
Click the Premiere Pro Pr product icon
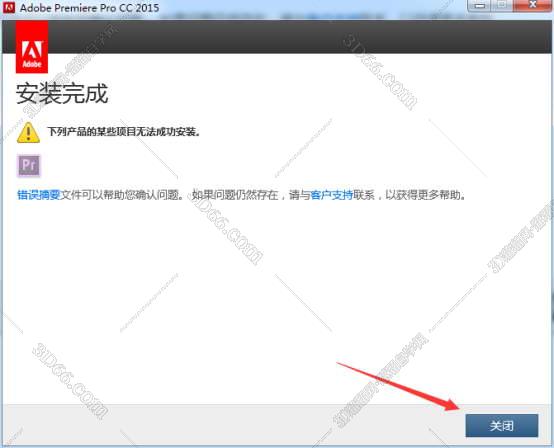click(x=29, y=165)
